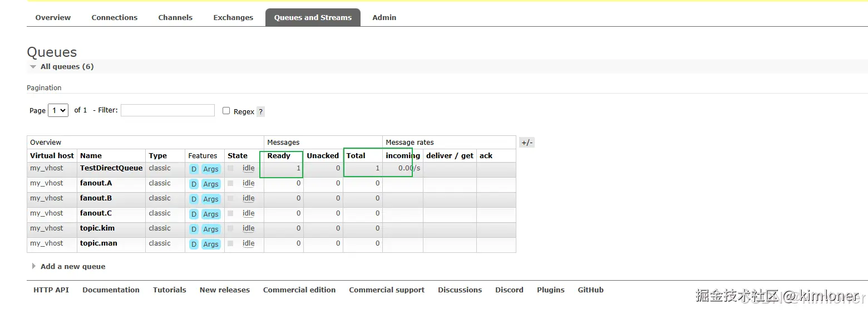
Task: Open the topic.kim queue link
Action: pos(97,228)
